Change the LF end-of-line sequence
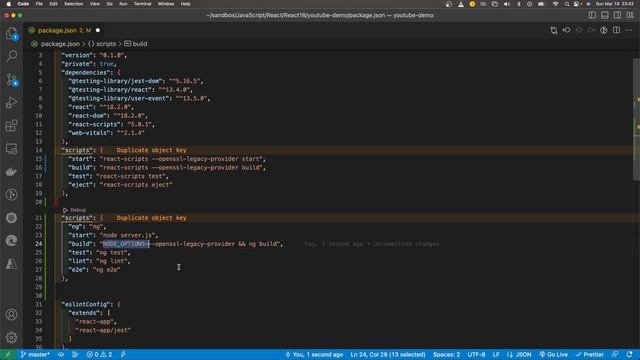The image size is (640, 360). tap(496, 355)
